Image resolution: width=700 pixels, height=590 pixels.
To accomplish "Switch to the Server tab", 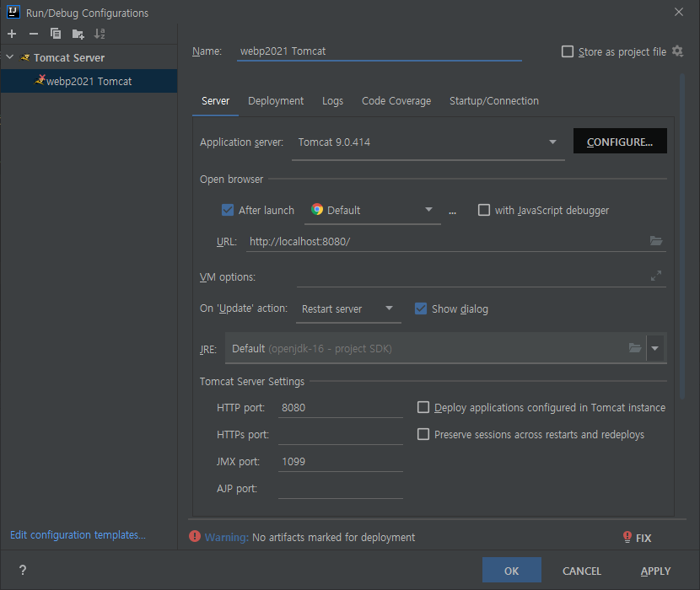I will (x=215, y=101).
